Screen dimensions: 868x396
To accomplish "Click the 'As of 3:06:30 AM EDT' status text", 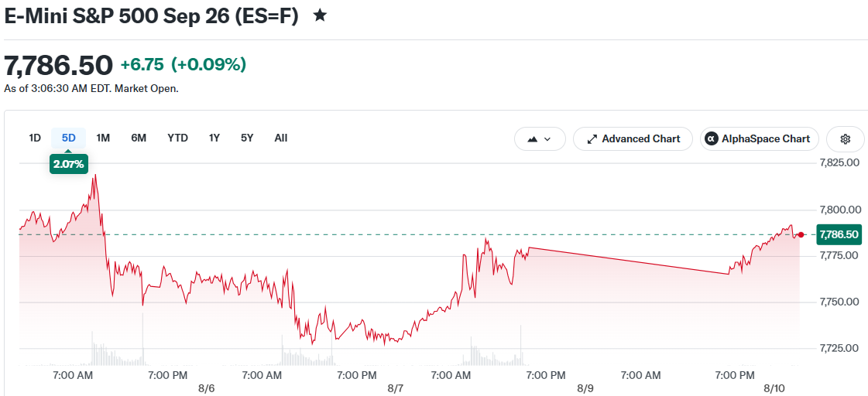I will click(91, 88).
